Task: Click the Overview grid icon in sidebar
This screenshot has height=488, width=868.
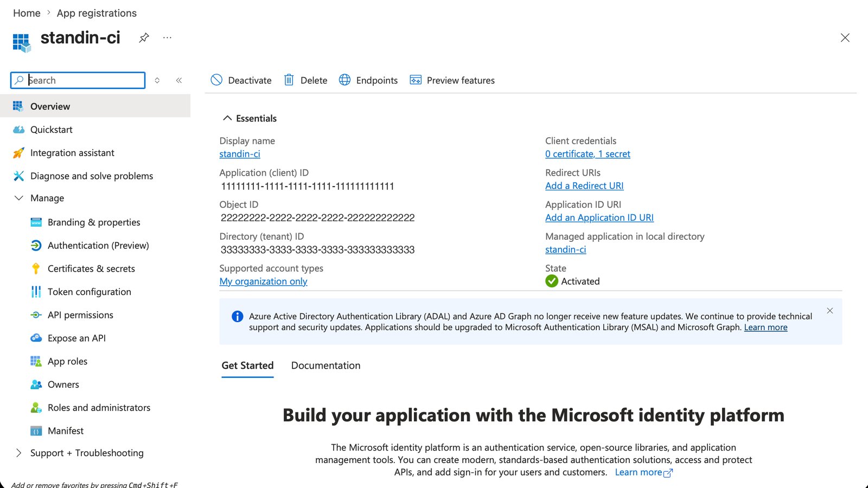Action: coord(18,106)
